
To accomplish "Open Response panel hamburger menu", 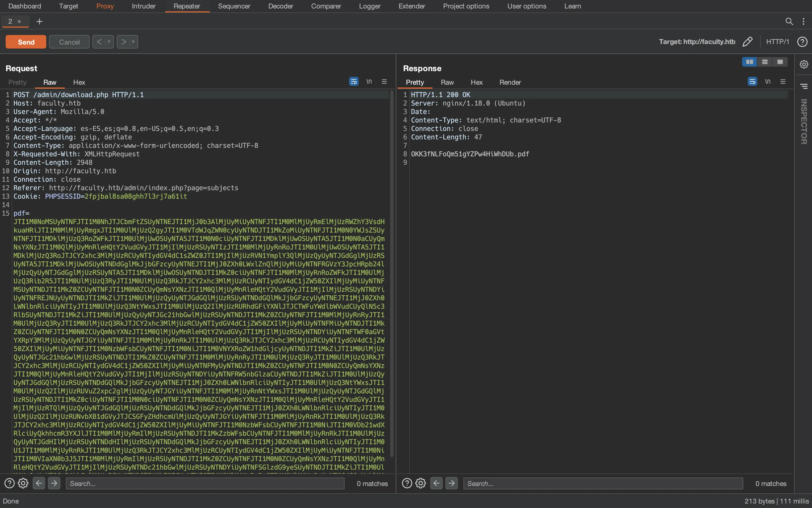I will [783, 81].
